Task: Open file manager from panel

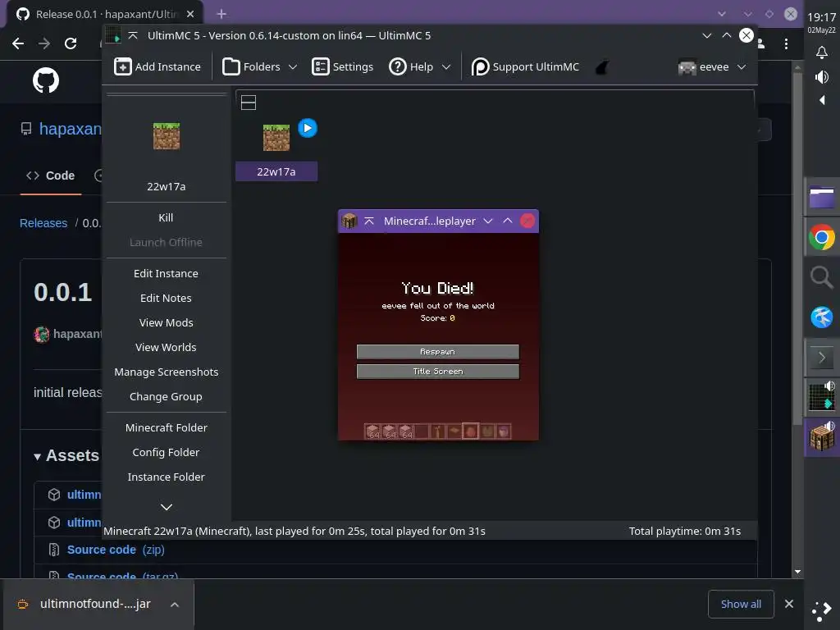Action: click(x=822, y=197)
